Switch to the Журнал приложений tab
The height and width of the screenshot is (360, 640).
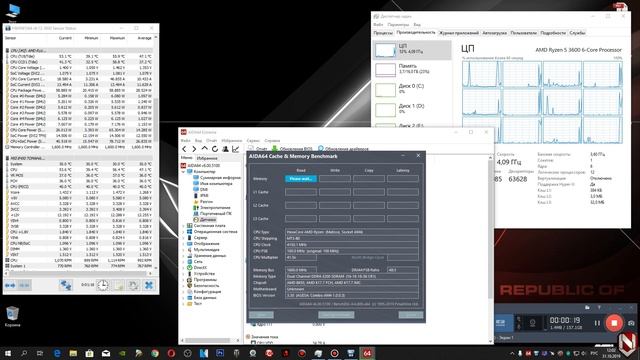coord(458,33)
